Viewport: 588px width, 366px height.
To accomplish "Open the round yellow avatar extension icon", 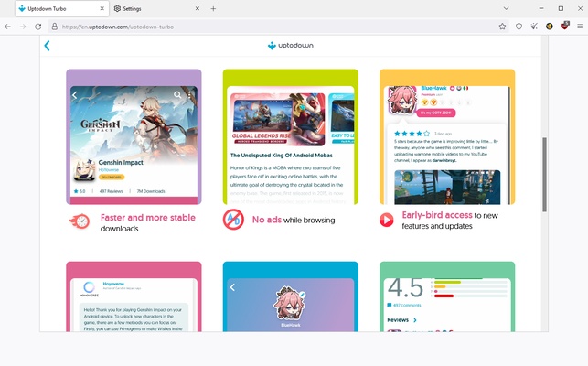I will click(x=550, y=27).
